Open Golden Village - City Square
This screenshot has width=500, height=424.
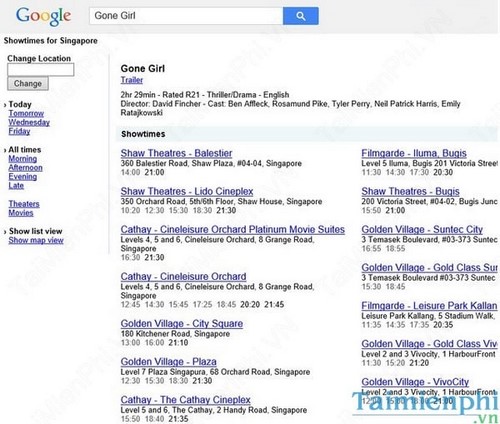click(182, 323)
